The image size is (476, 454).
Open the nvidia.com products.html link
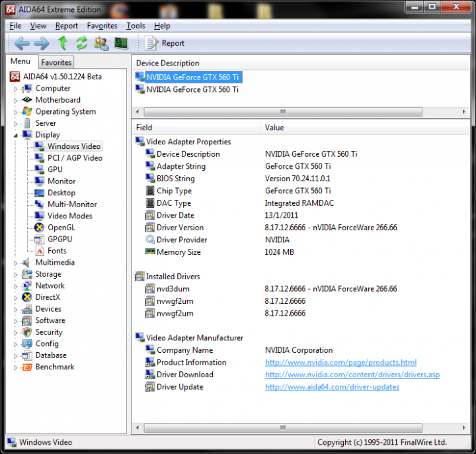[340, 362]
